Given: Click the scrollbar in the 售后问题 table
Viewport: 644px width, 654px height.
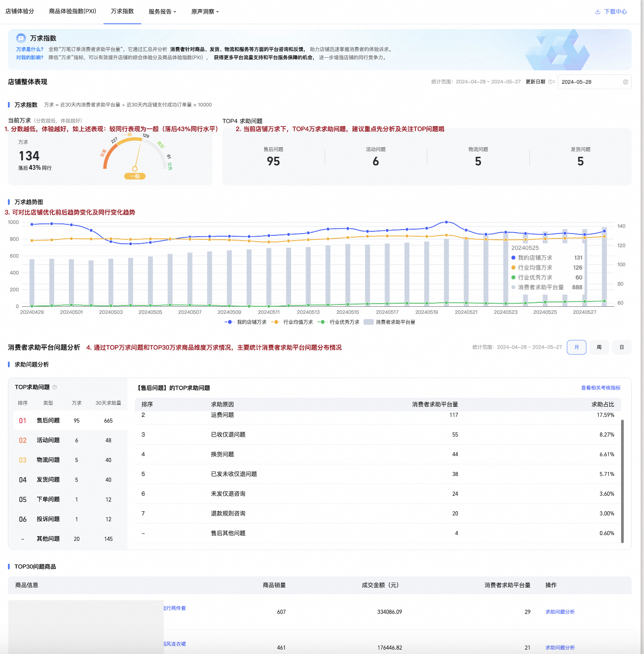Looking at the screenshot, I should coord(622,481).
